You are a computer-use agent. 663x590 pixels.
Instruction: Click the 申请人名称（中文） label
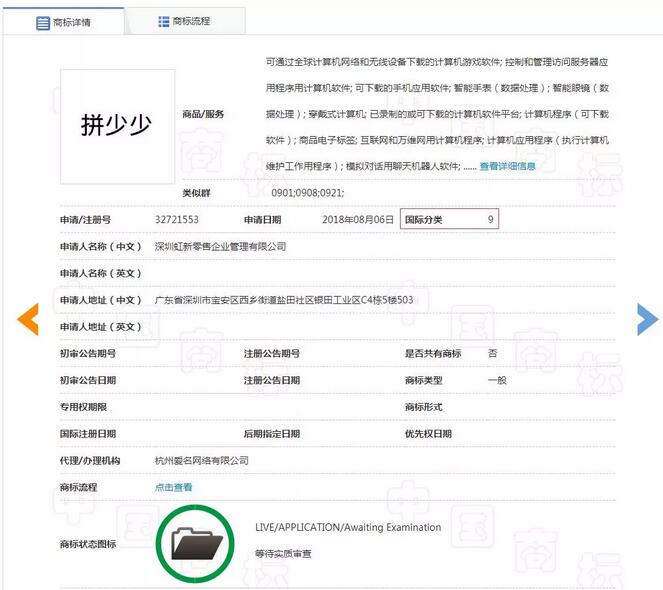click(x=101, y=247)
